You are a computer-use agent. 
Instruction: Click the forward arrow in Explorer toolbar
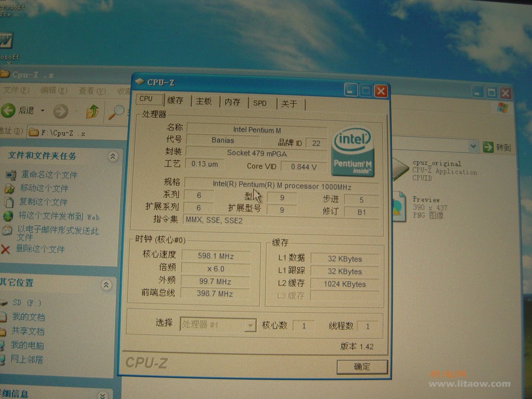61,111
